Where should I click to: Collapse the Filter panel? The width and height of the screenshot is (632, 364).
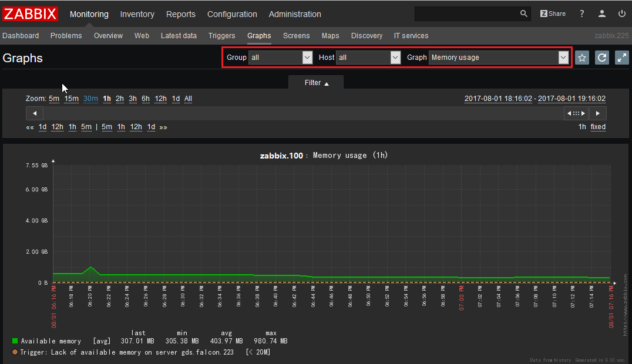316,83
